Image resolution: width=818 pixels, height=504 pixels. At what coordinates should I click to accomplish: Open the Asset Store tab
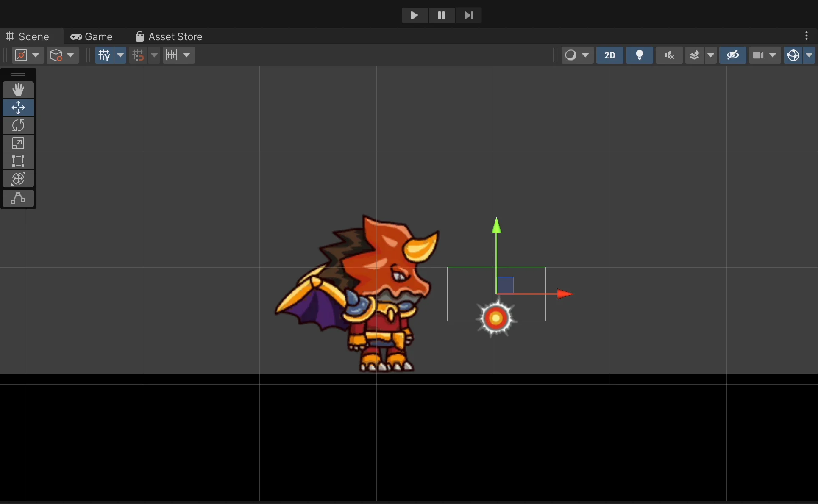click(x=168, y=36)
